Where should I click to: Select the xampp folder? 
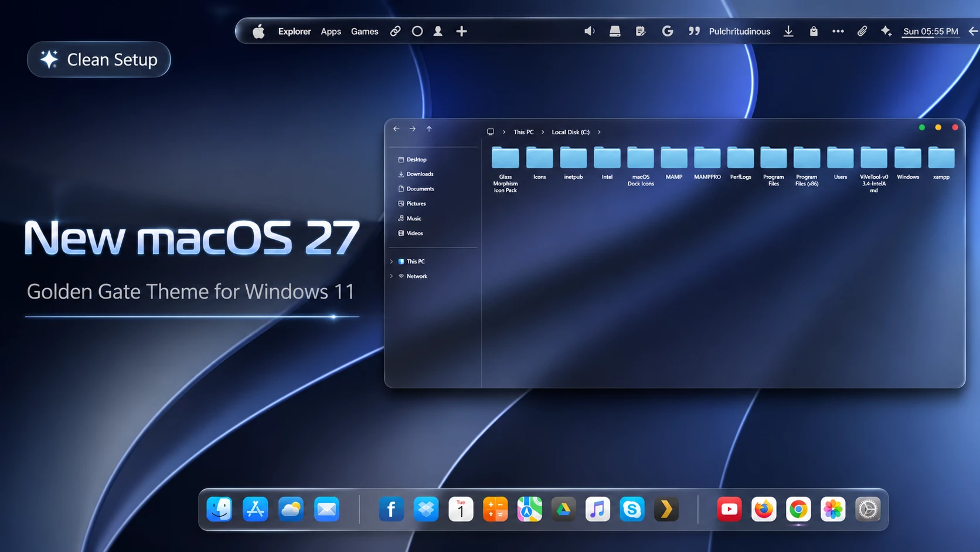(x=941, y=164)
